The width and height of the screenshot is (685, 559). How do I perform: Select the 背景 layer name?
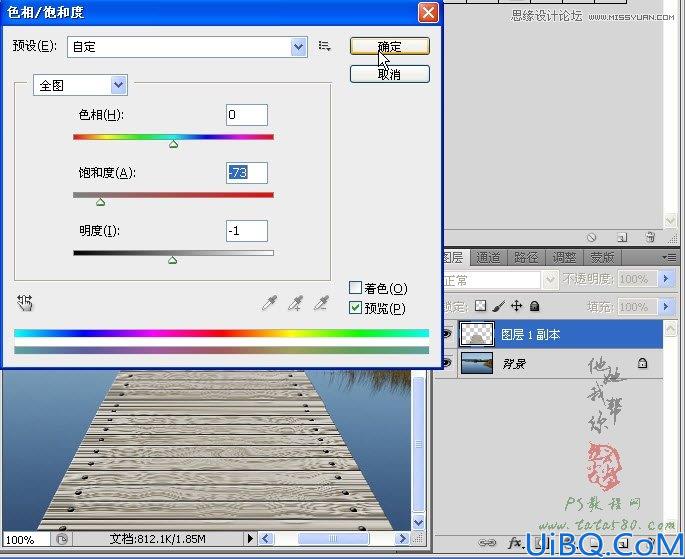(x=514, y=363)
